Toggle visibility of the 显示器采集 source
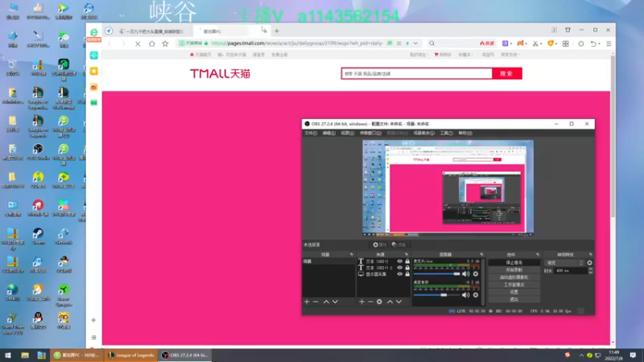Image resolution: width=644 pixels, height=362 pixels. (x=399, y=274)
